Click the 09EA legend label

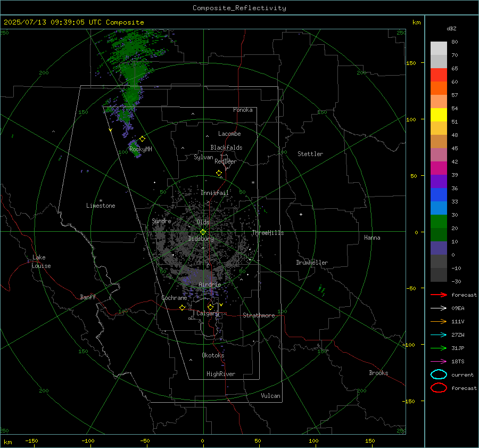[458, 308]
